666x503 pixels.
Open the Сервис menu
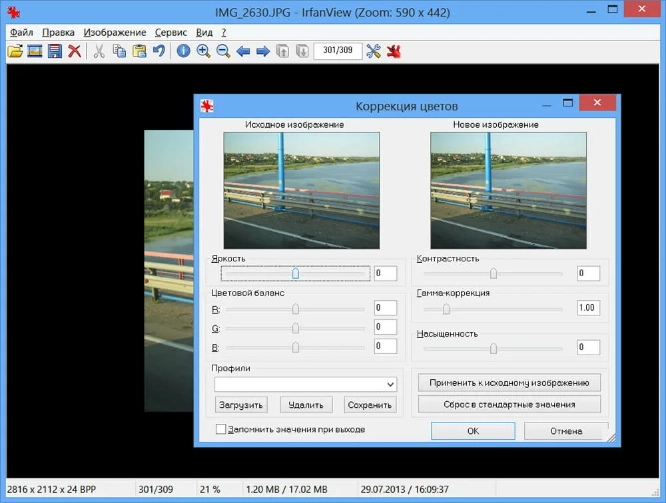coord(170,32)
